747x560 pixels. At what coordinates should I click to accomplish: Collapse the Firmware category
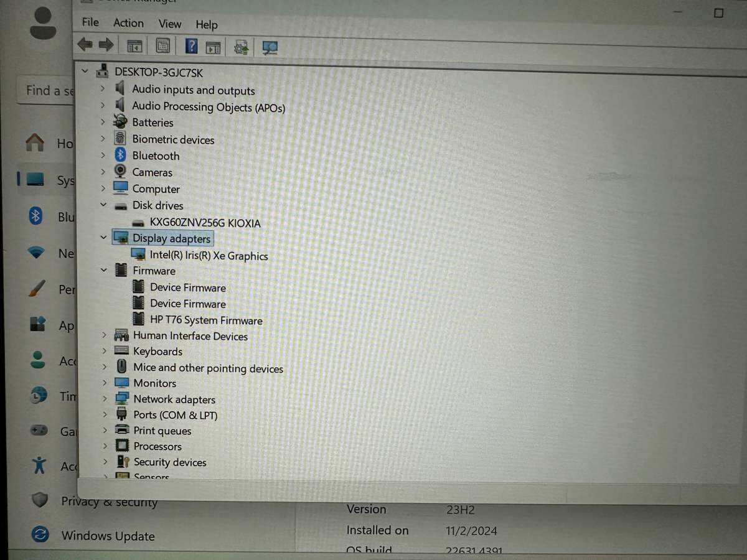pyautogui.click(x=103, y=271)
